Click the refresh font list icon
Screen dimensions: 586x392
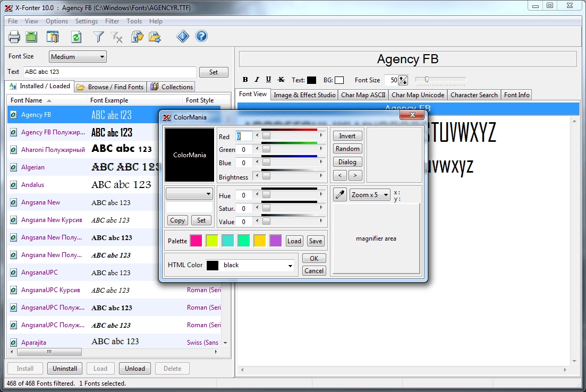coord(77,37)
